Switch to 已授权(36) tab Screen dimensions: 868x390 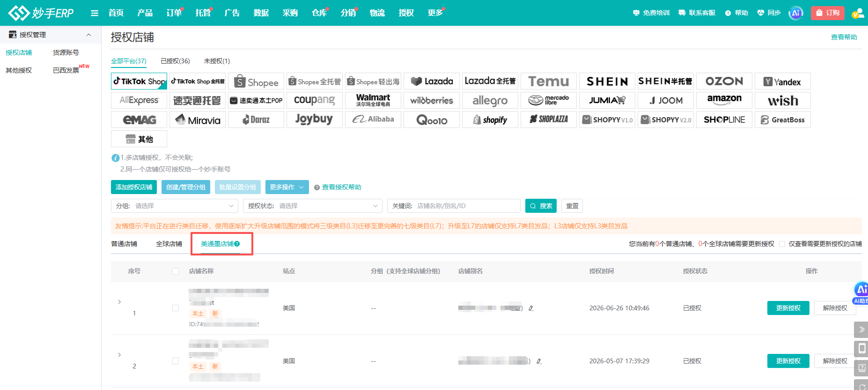(175, 61)
